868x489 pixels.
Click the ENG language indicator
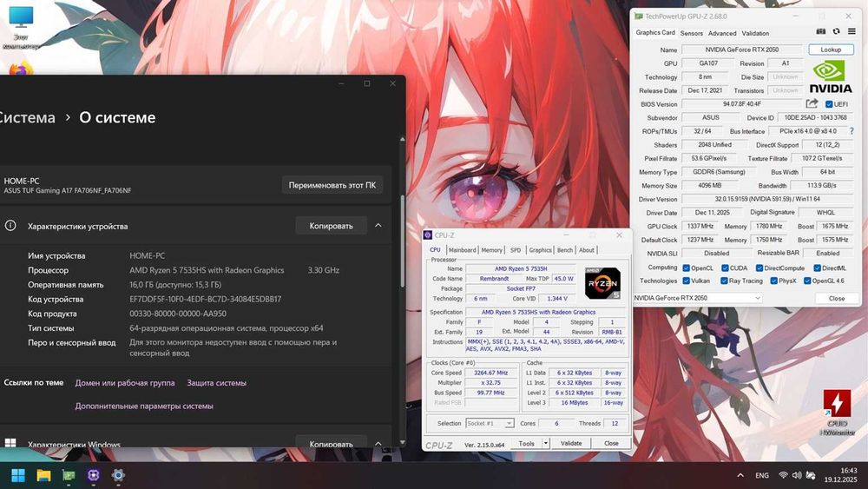pos(762,475)
